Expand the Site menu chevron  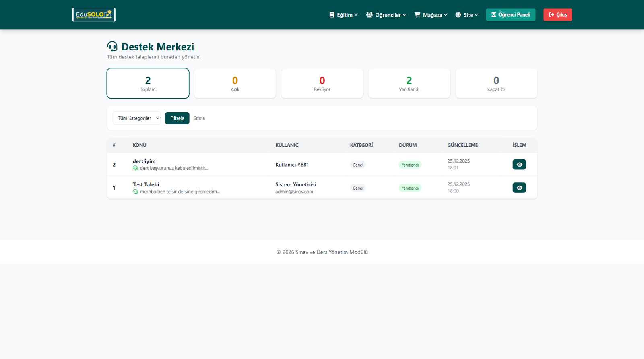point(476,15)
